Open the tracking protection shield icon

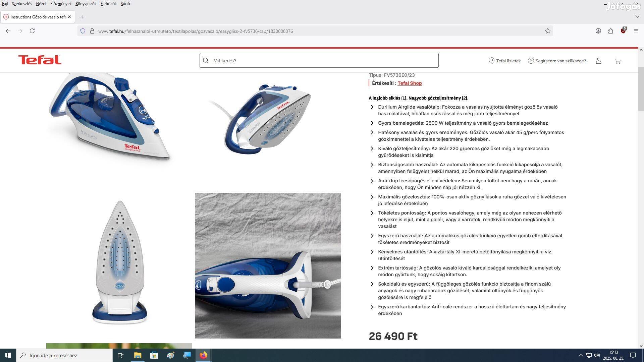point(83,31)
